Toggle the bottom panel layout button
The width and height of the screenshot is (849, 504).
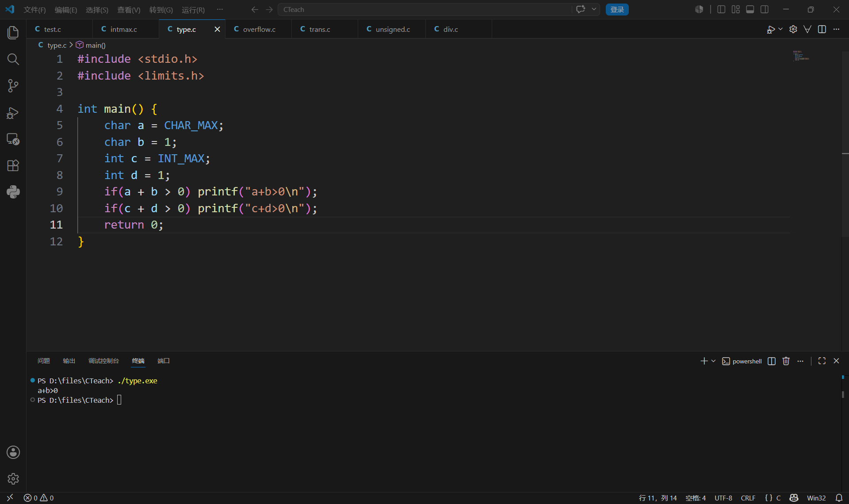(x=750, y=9)
